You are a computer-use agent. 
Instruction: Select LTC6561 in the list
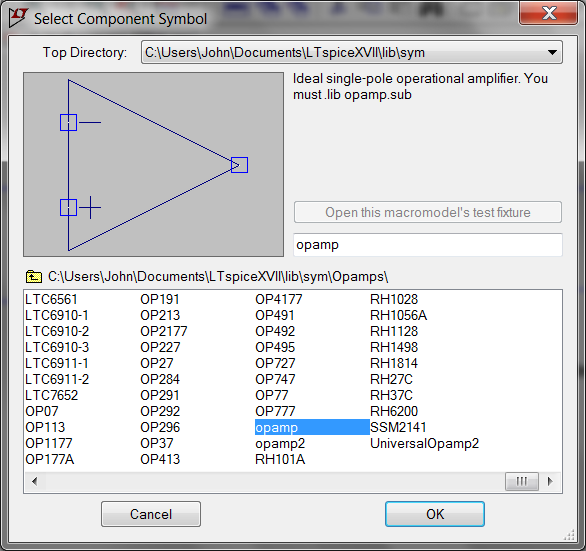pyautogui.click(x=51, y=299)
